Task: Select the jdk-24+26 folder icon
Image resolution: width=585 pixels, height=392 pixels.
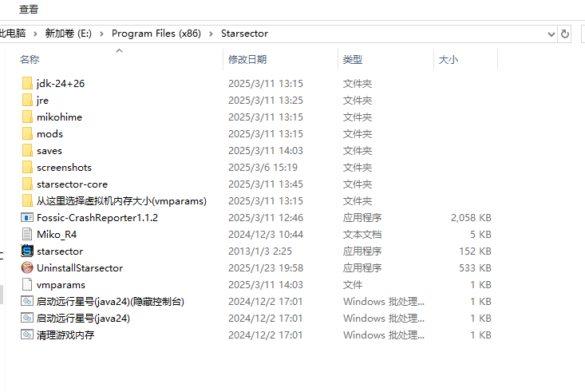Action: 27,83
